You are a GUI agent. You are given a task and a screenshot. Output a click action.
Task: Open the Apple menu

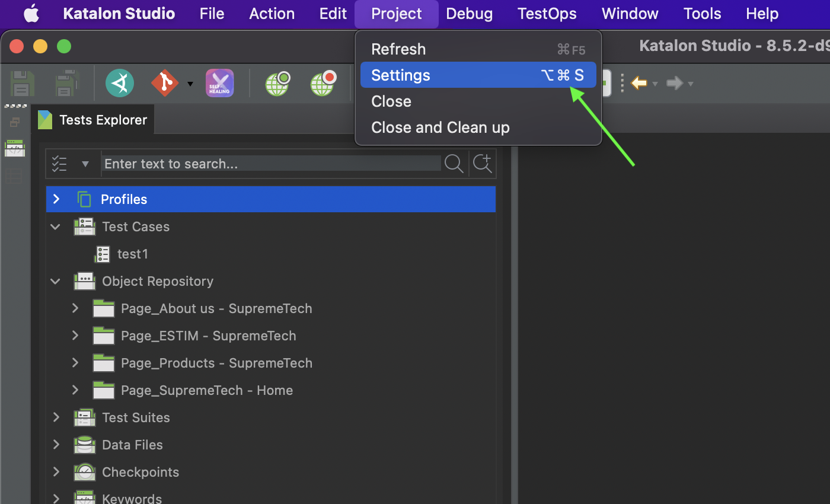tap(31, 14)
